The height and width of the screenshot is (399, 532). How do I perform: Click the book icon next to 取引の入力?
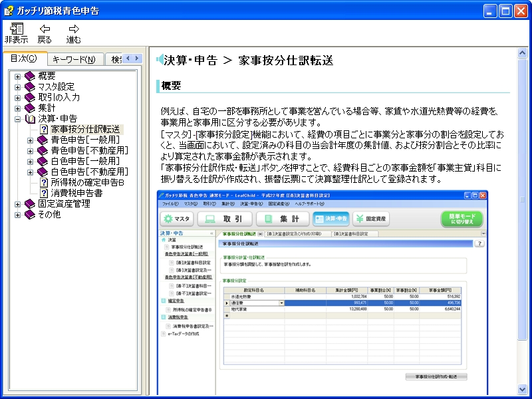(x=30, y=97)
